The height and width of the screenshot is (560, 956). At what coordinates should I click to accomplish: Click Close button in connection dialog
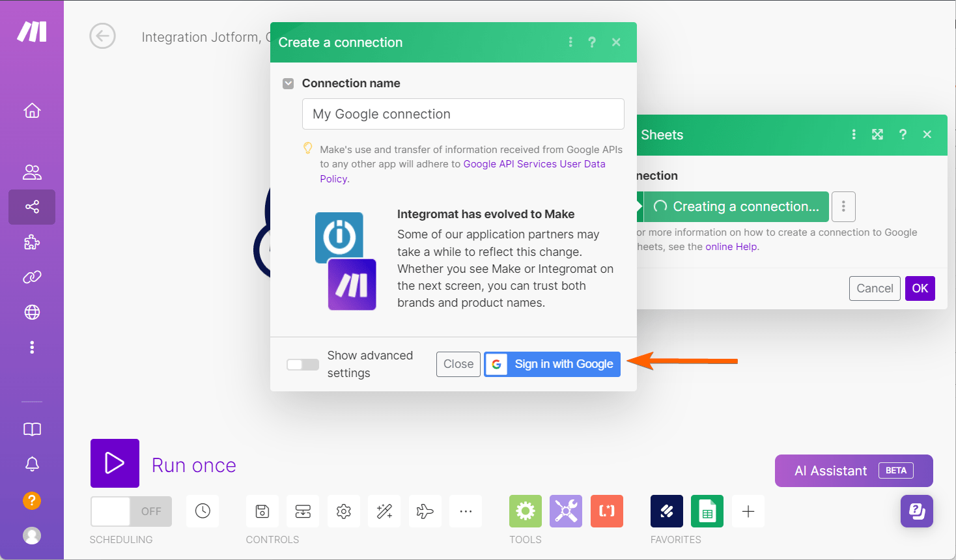[x=458, y=364]
